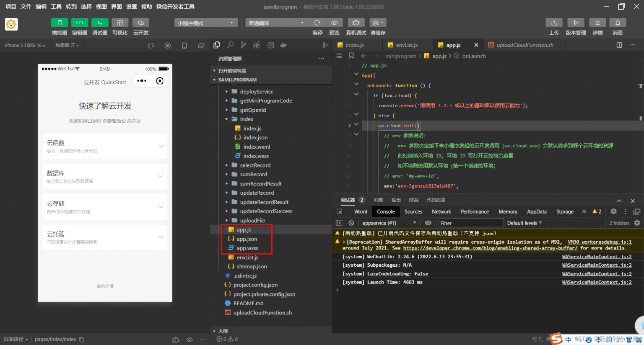Viewport: 644px width, 345px height.
Task: Open the 消息 notifications bell
Action: tap(618, 23)
